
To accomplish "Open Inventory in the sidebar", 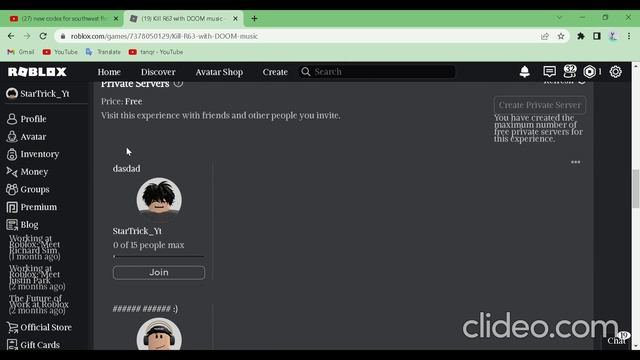I will [x=33, y=154].
